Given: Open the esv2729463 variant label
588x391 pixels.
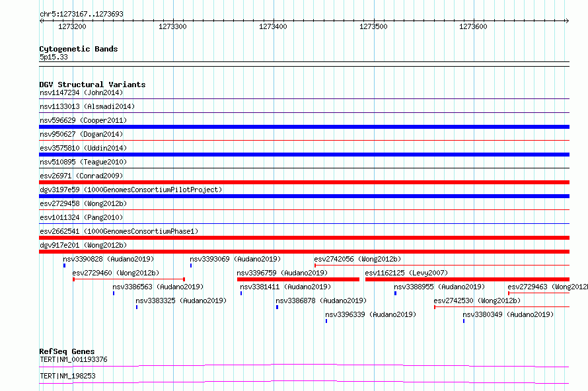Looking at the screenshot, I should 548,287.
